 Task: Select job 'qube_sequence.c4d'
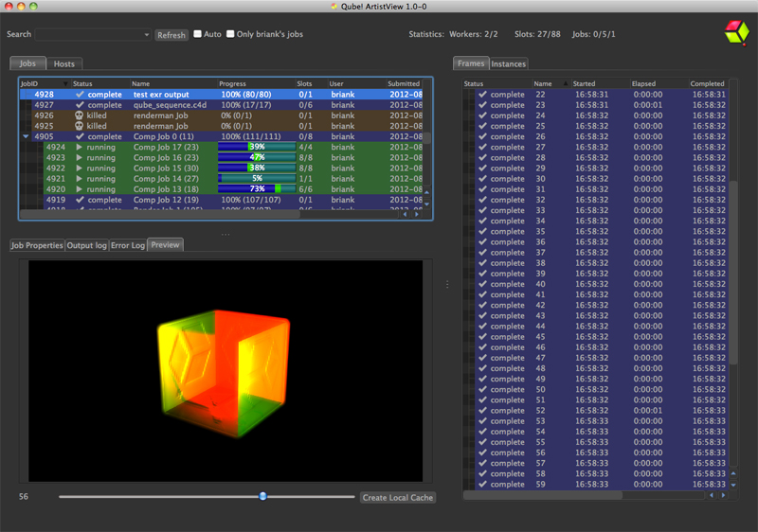point(222,105)
